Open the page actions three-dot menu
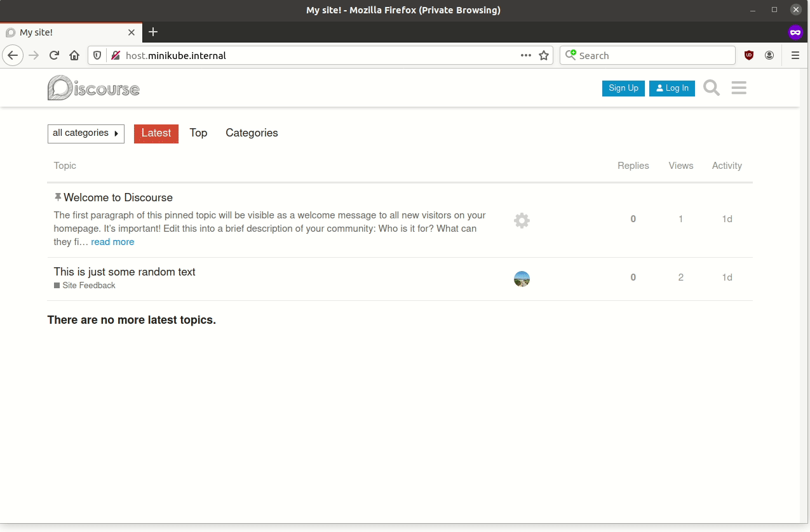 click(526, 55)
